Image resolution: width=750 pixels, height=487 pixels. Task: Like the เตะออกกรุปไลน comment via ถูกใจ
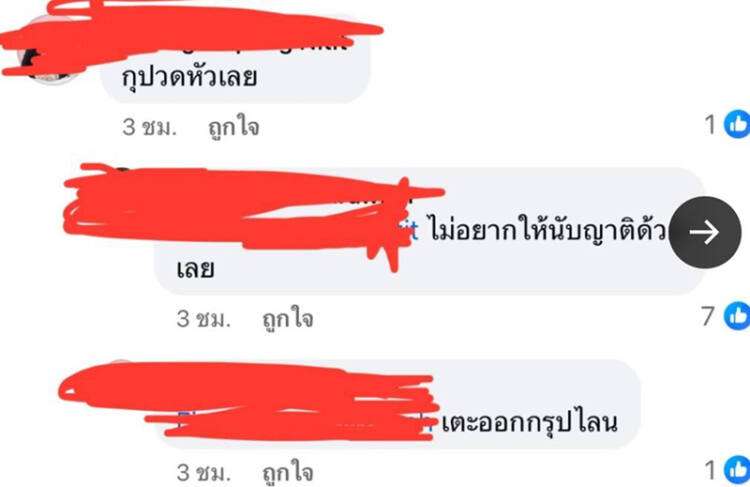click(288, 472)
